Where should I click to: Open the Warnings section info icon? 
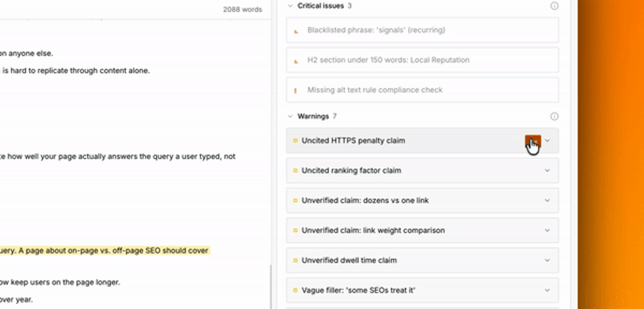(x=554, y=116)
